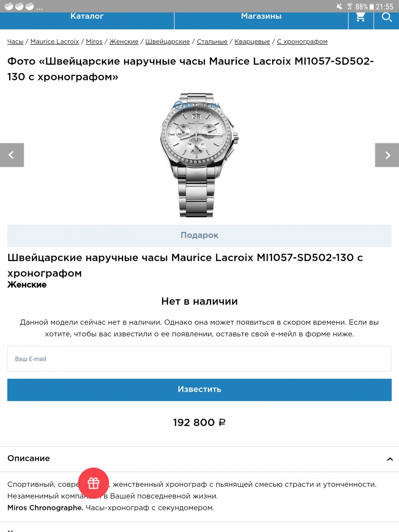
Task: Focus the Ваш E-mail input field
Action: pyautogui.click(x=199, y=359)
